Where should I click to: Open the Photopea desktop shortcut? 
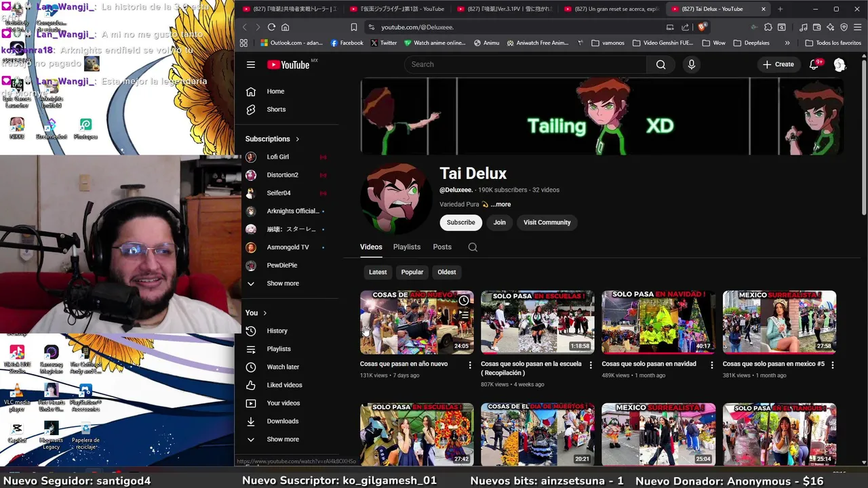pos(85,128)
